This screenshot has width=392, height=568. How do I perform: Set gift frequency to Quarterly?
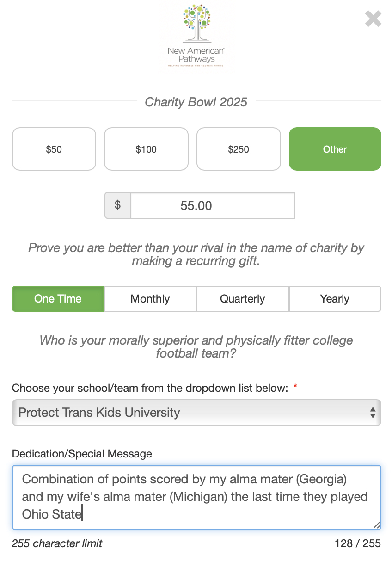click(x=242, y=299)
